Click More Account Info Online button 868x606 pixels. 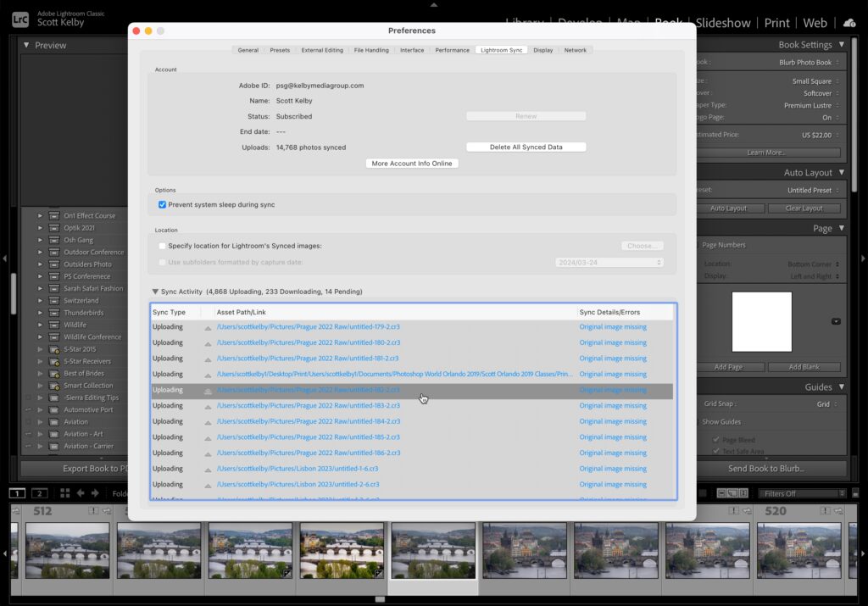412,164
